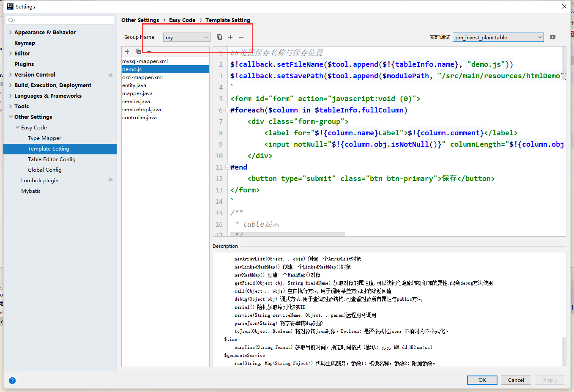This screenshot has width=574, height=392.
Task: Expand Languages & Frameworks section
Action: point(11,96)
